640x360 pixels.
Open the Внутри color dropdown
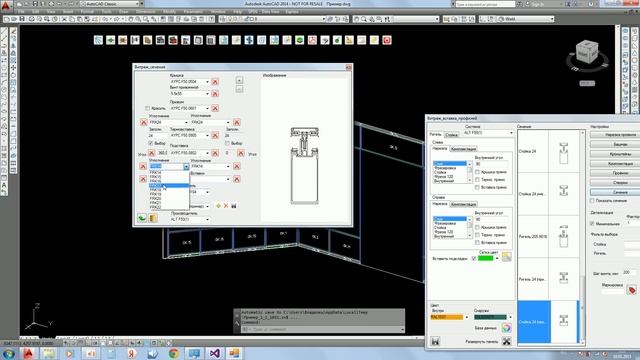point(467,317)
